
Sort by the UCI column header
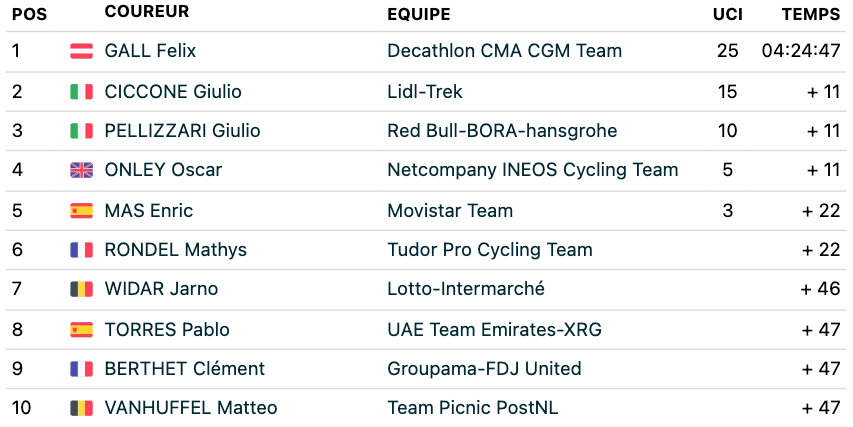(x=728, y=14)
